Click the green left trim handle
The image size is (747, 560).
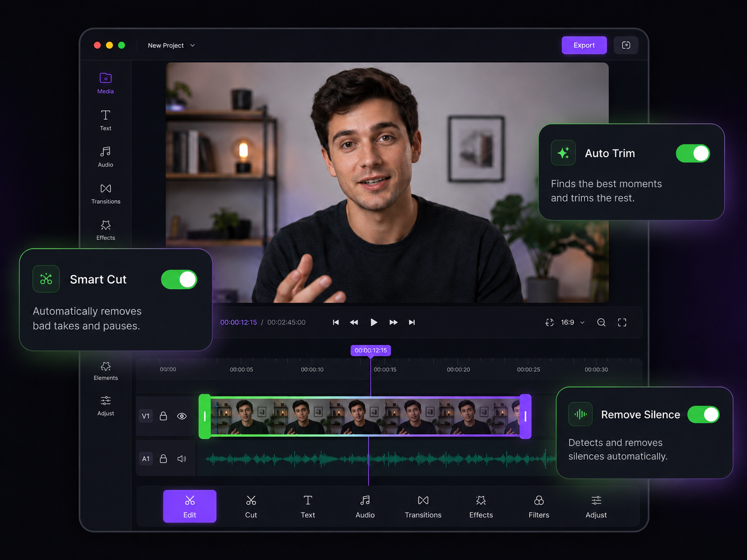[205, 416]
